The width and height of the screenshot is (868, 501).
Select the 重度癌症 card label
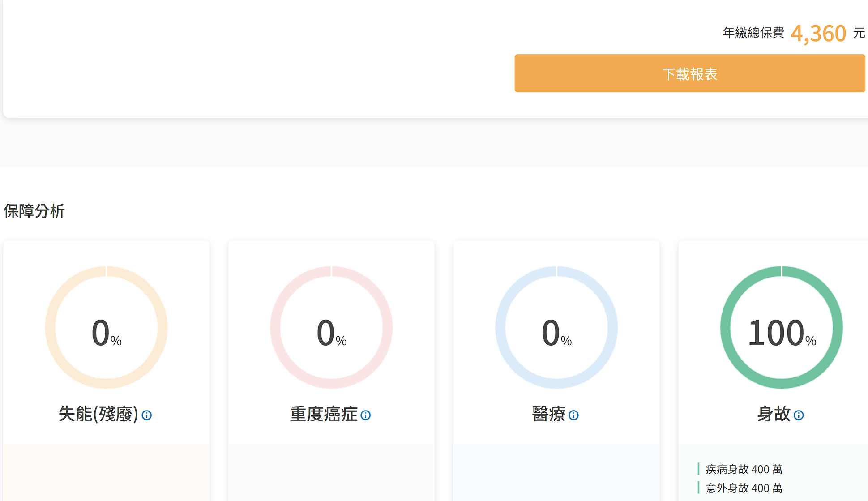click(x=324, y=414)
